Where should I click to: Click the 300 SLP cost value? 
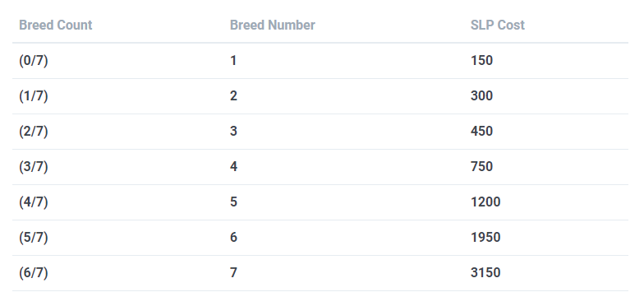(481, 96)
